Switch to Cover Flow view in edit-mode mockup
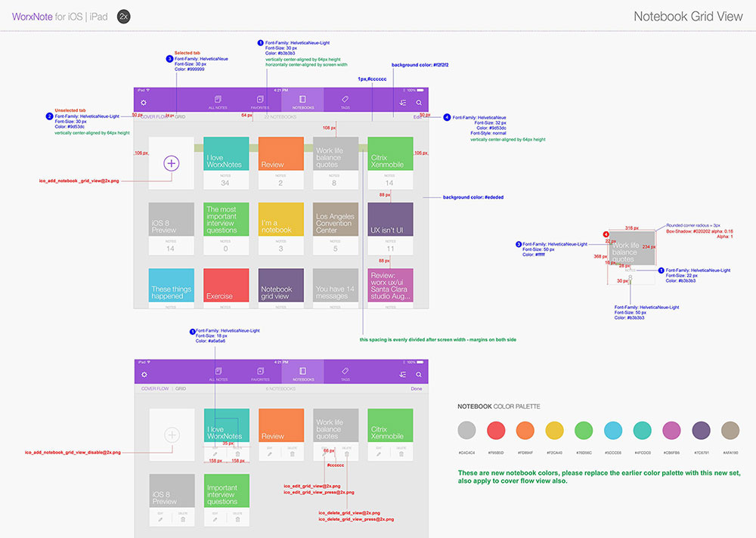This screenshot has width=756, height=538. click(x=156, y=388)
